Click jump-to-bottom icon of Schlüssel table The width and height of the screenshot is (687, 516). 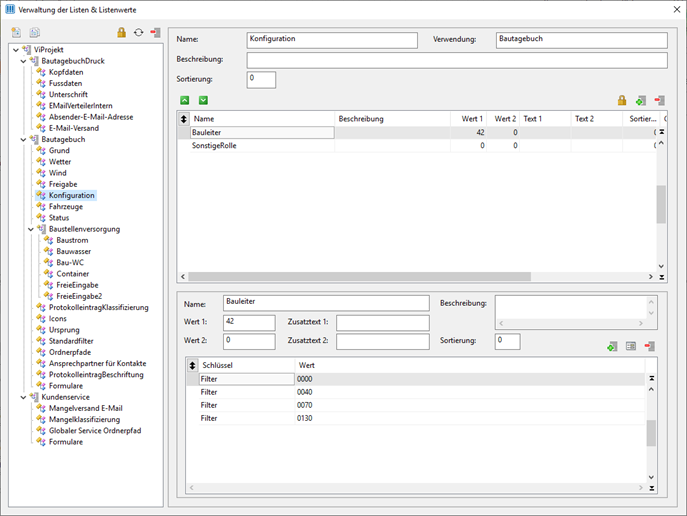click(652, 488)
